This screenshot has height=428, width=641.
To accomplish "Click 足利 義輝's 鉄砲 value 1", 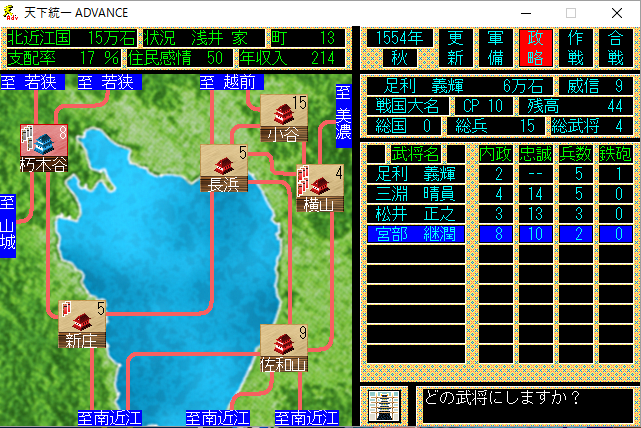I will 616,174.
